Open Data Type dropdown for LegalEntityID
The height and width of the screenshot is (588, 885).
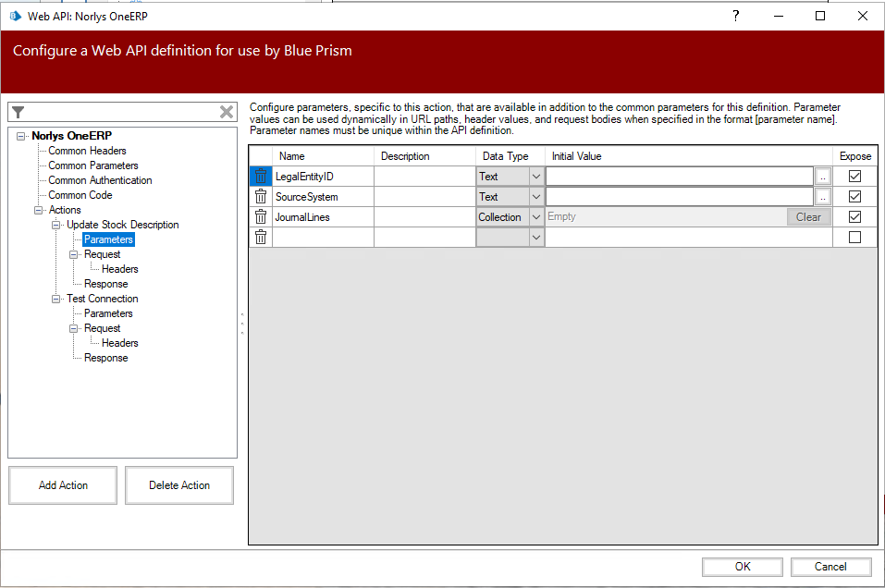click(535, 177)
